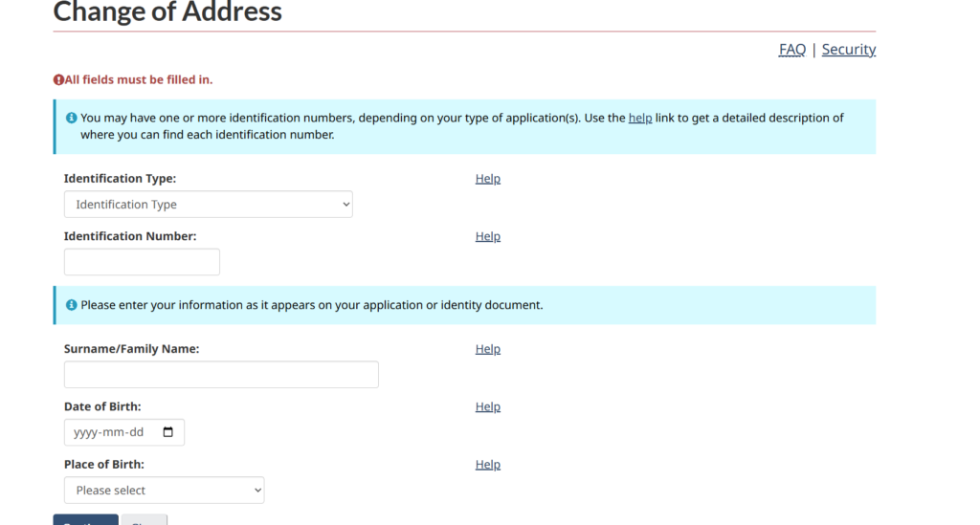Click the info icon in the identity document notice
The height and width of the screenshot is (525, 980).
pyautogui.click(x=71, y=305)
